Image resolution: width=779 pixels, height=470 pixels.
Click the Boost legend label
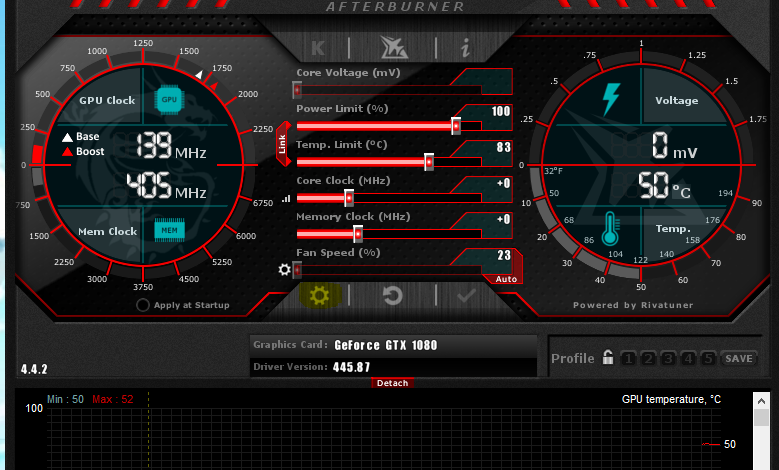click(x=90, y=152)
